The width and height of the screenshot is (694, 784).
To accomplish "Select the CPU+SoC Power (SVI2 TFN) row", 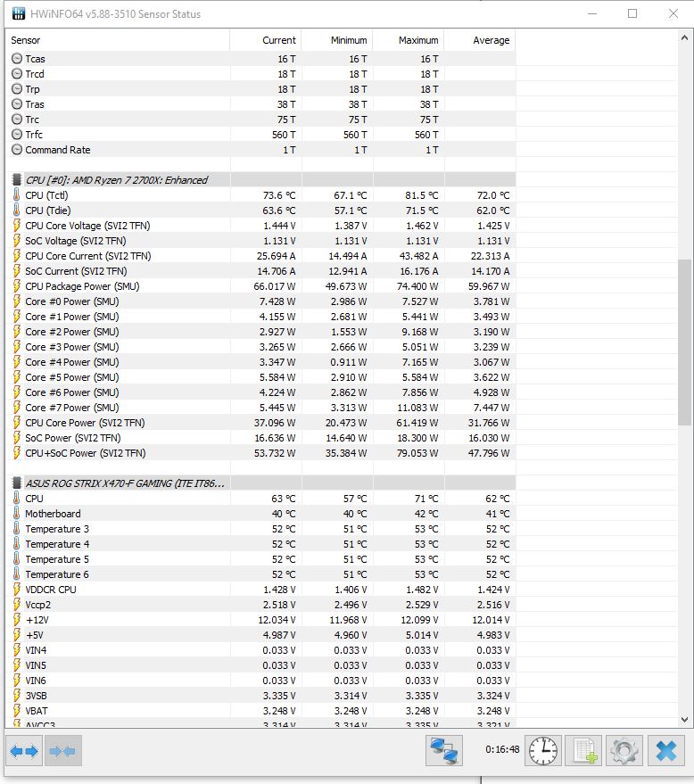I will (x=260, y=453).
